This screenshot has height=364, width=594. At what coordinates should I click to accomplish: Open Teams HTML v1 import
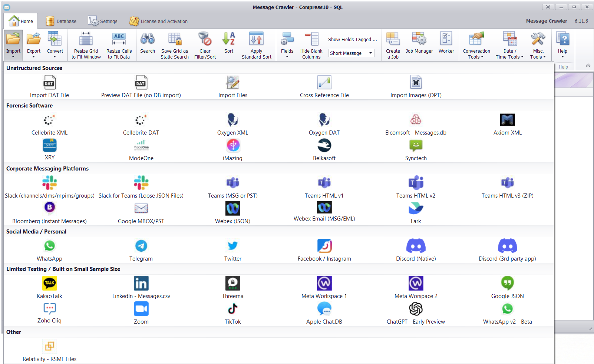(324, 188)
